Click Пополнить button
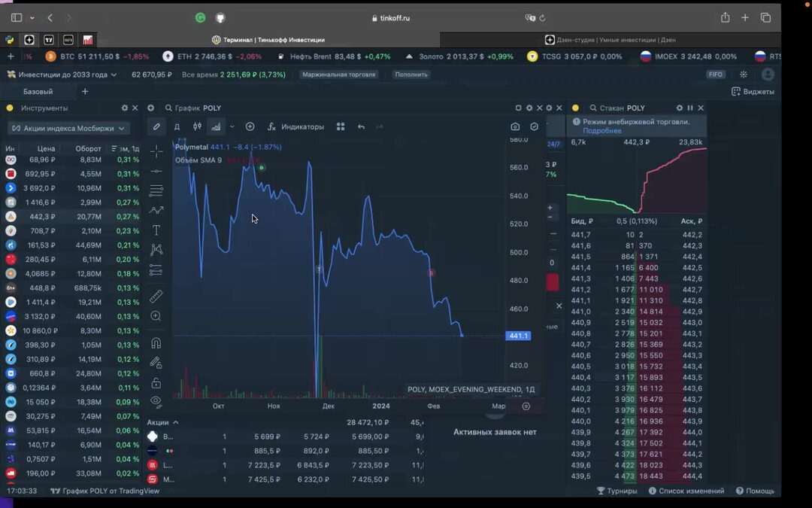Screen dimensions: 812x508 [x=411, y=75]
